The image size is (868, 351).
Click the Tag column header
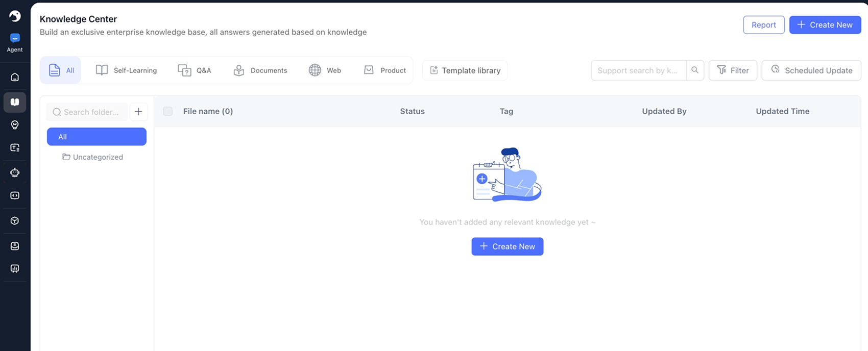507,111
